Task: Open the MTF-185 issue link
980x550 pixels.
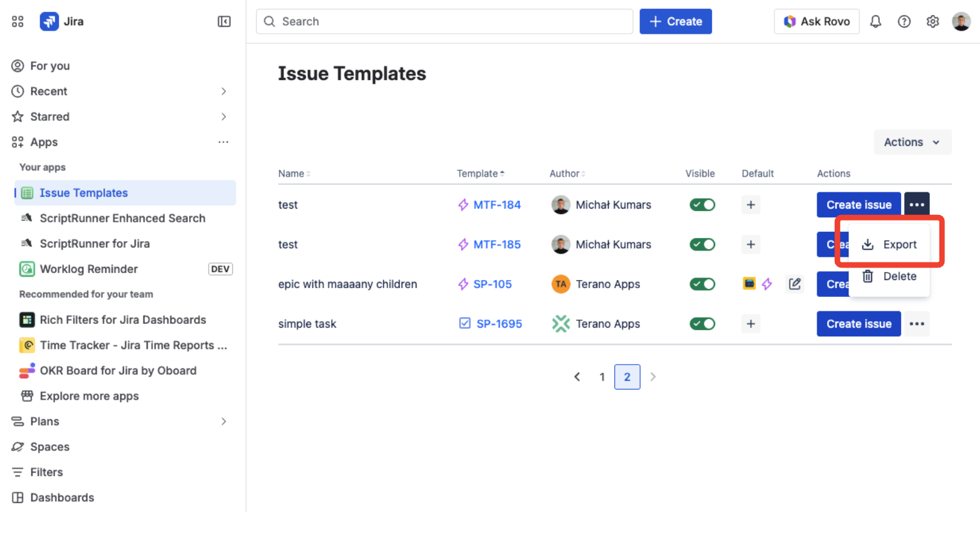Action: (497, 244)
